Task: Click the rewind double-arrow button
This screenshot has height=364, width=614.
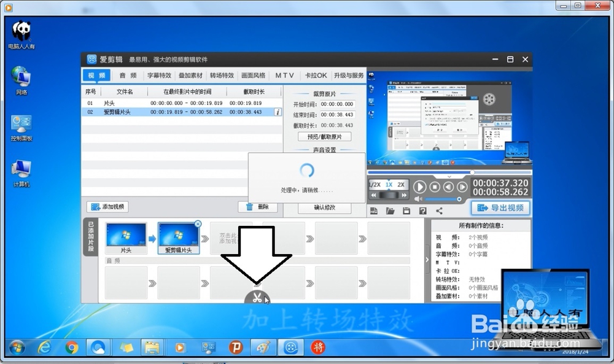Action: coord(373,195)
